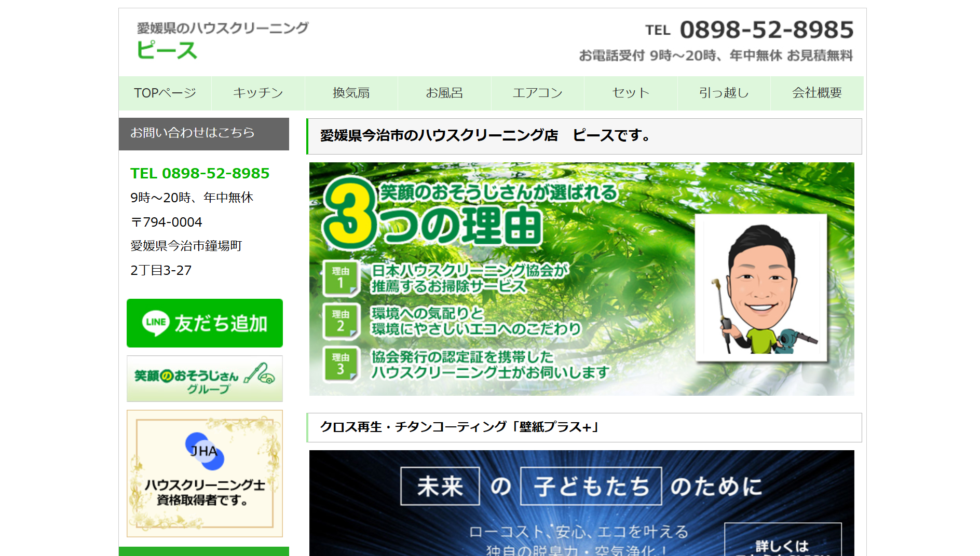Click the JHA blue circle logo
The image size is (980, 556).
pyautogui.click(x=204, y=451)
